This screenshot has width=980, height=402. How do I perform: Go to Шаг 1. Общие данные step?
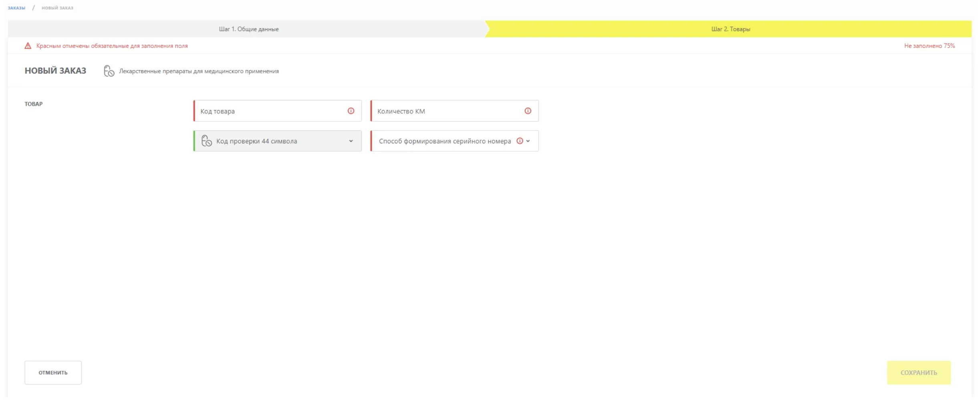click(248, 29)
